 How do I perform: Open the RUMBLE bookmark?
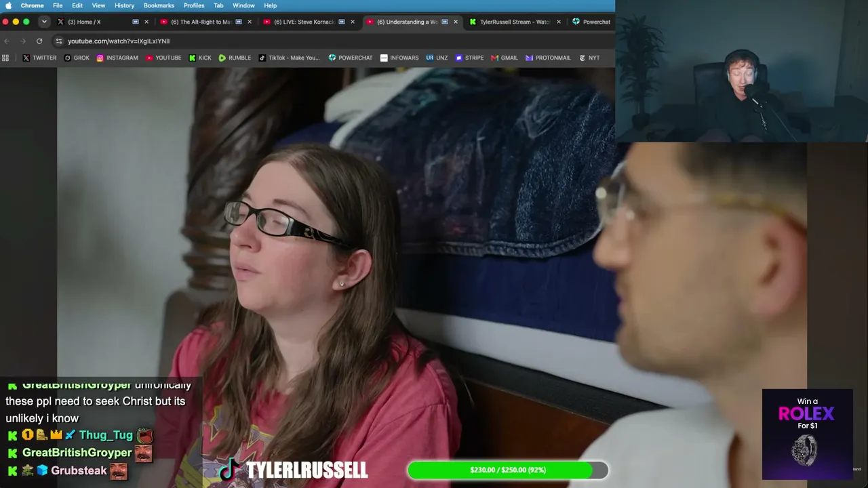(235, 58)
